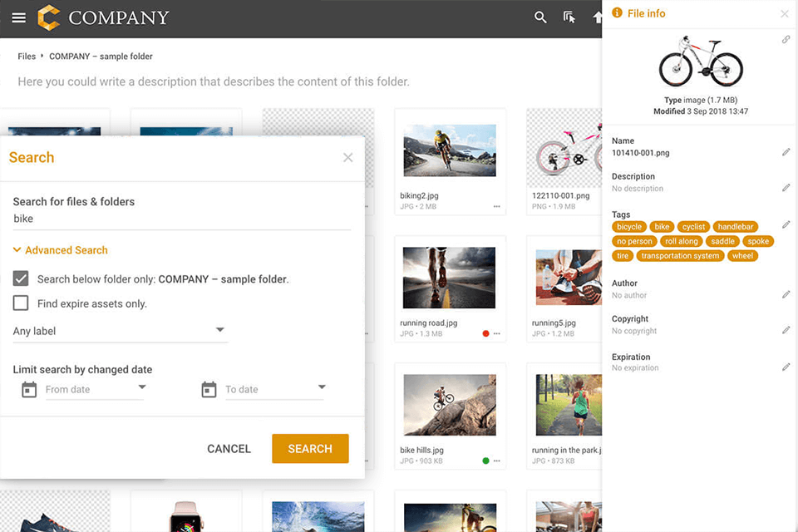The width and height of the screenshot is (798, 532).
Task: Open the running in the park thumbnail
Action: point(569,405)
